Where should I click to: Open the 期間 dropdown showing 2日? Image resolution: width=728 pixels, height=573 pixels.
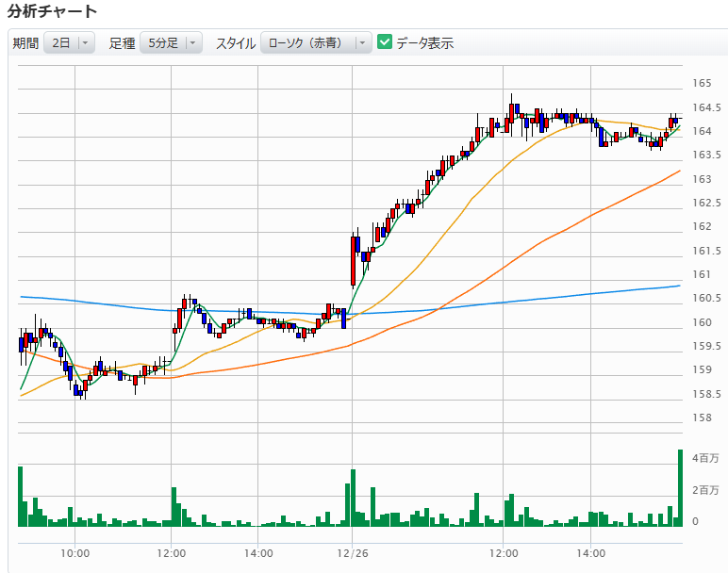click(x=70, y=42)
